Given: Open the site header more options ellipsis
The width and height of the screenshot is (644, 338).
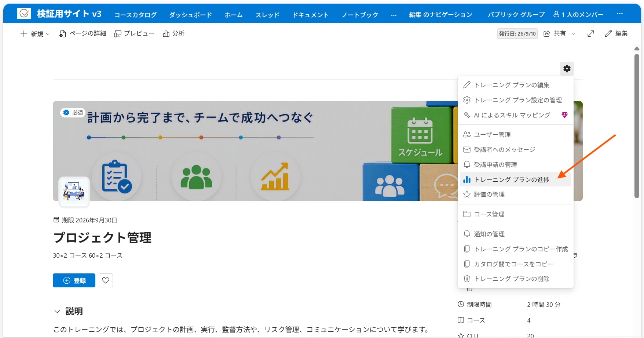Looking at the screenshot, I should [620, 14].
